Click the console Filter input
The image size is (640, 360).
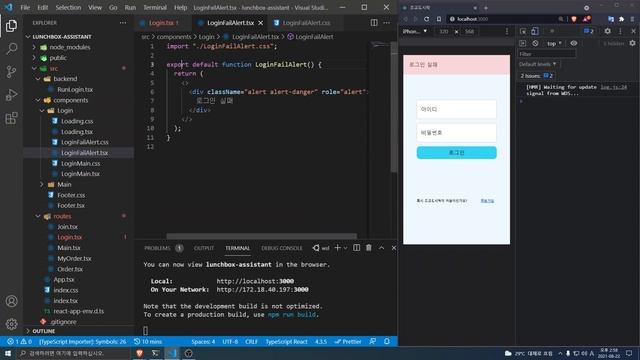pyautogui.click(x=547, y=54)
